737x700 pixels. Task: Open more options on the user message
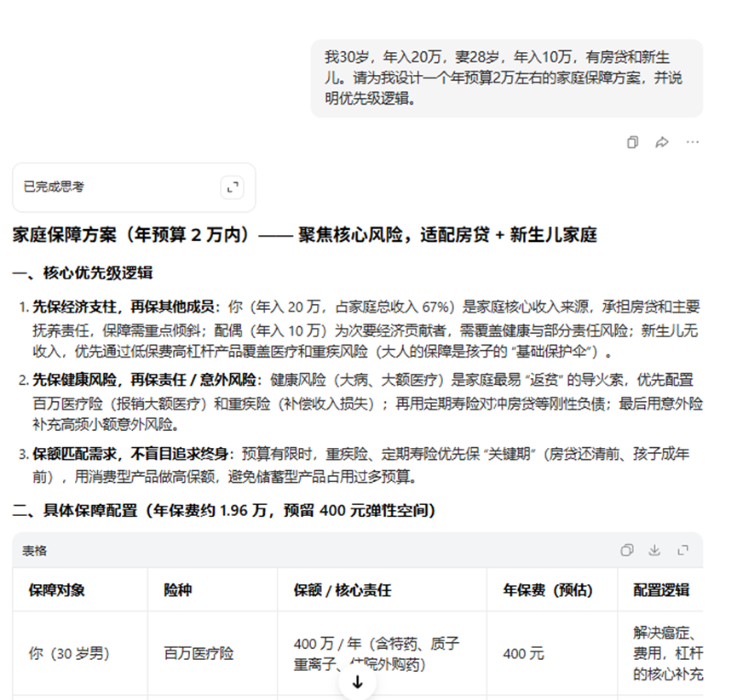click(692, 143)
